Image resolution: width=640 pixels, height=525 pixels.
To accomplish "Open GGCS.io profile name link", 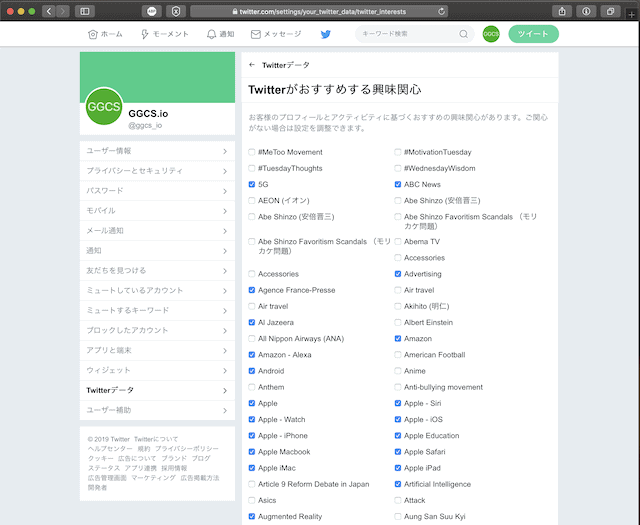I will click(148, 113).
